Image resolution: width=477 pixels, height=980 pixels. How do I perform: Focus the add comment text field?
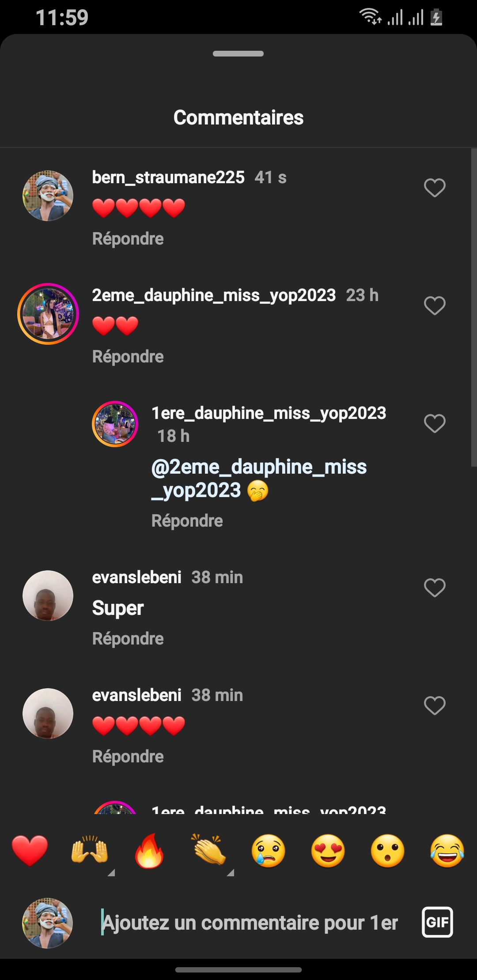(x=250, y=923)
